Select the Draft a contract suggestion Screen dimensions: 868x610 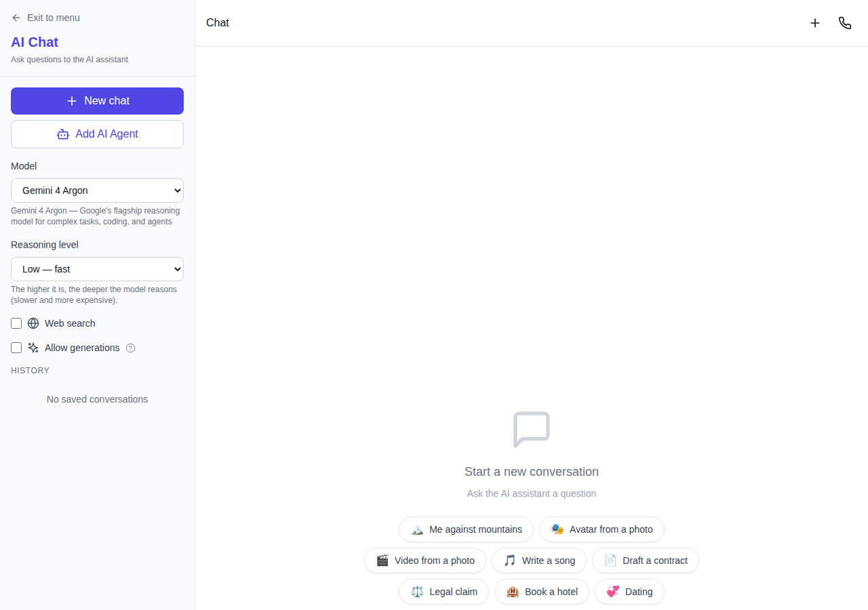pyautogui.click(x=646, y=561)
